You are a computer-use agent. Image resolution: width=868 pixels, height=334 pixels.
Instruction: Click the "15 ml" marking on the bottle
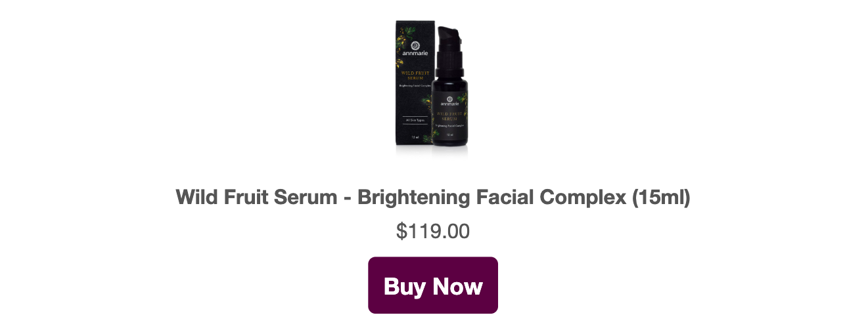[x=449, y=135]
